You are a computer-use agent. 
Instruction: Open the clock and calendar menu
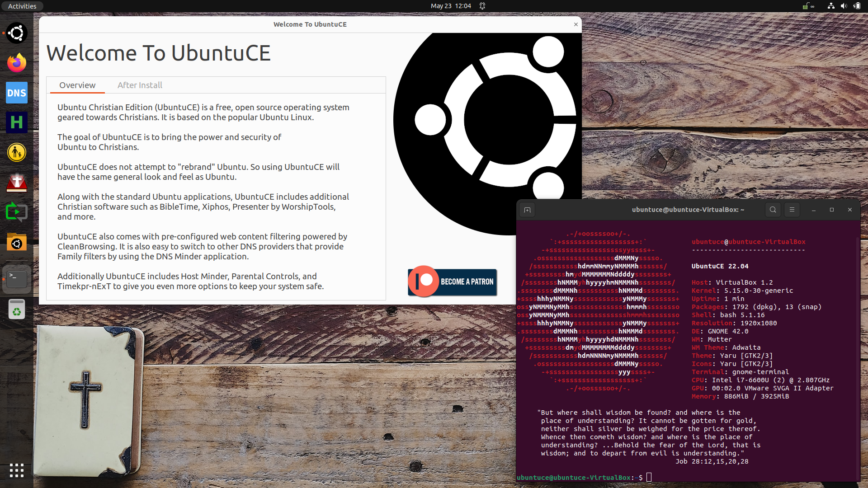[x=451, y=6]
